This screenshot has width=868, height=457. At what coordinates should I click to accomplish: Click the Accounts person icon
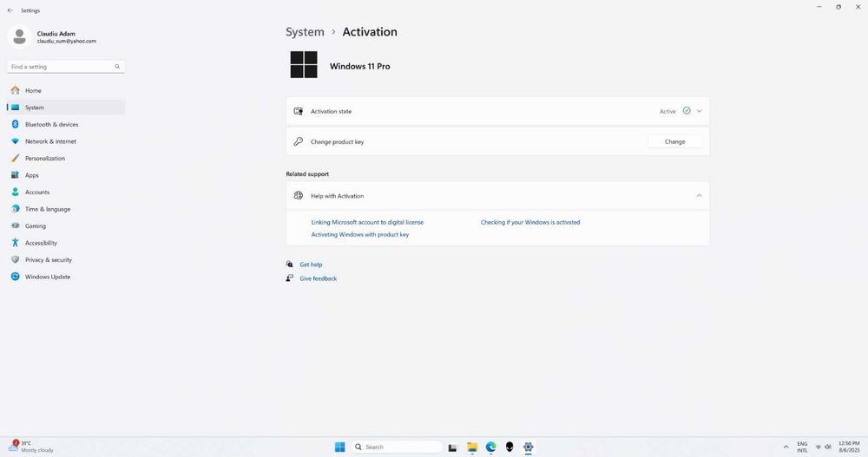15,192
